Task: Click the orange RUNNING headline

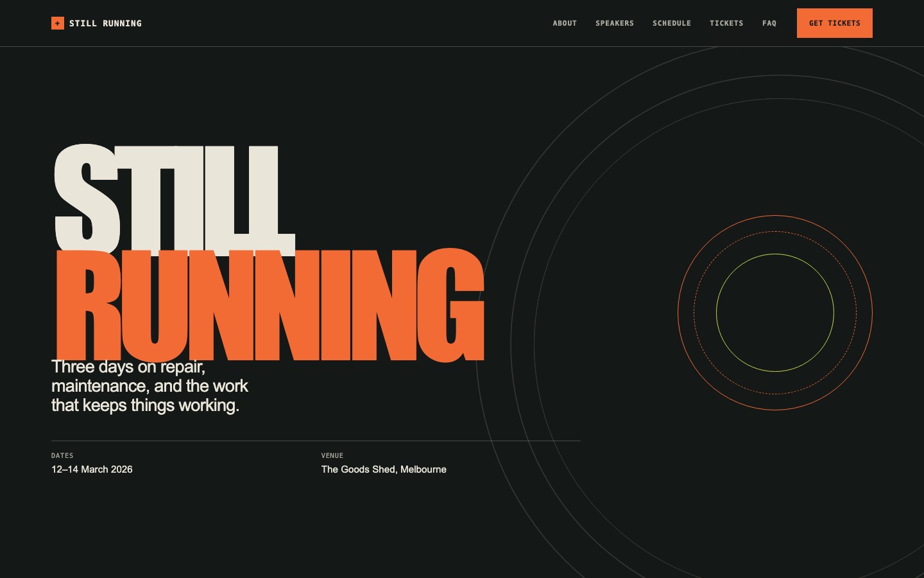Action: click(269, 305)
